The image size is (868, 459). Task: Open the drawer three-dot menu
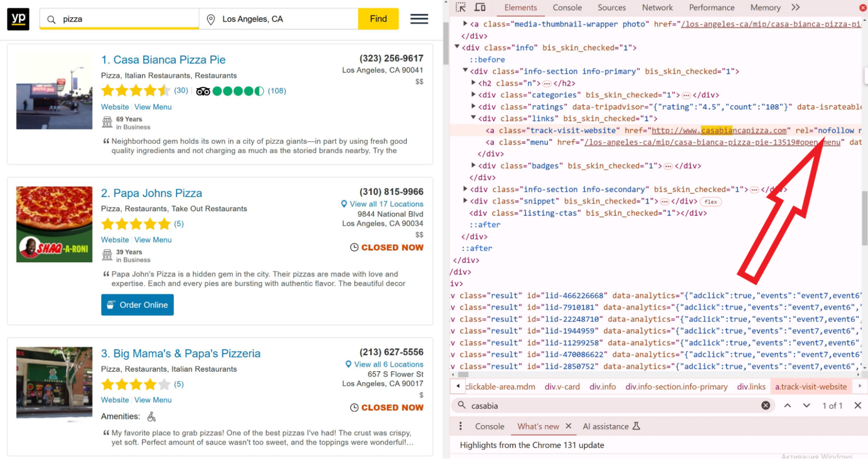pyautogui.click(x=461, y=426)
